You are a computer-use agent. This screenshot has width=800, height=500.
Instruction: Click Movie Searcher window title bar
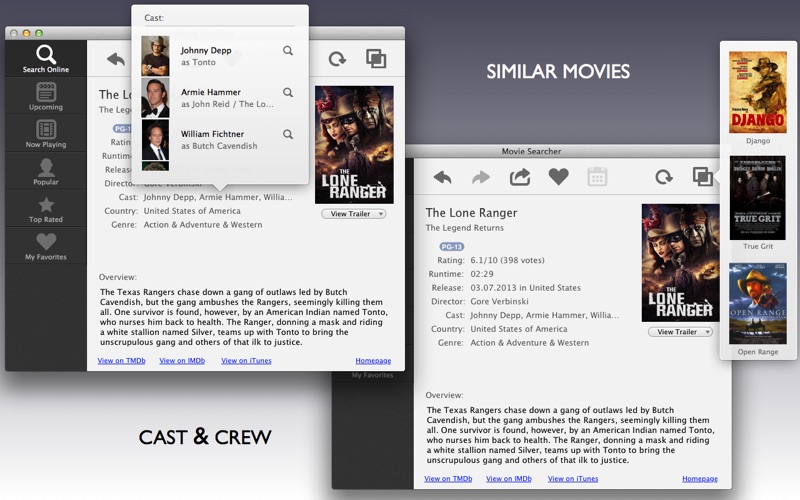pyautogui.click(x=531, y=151)
